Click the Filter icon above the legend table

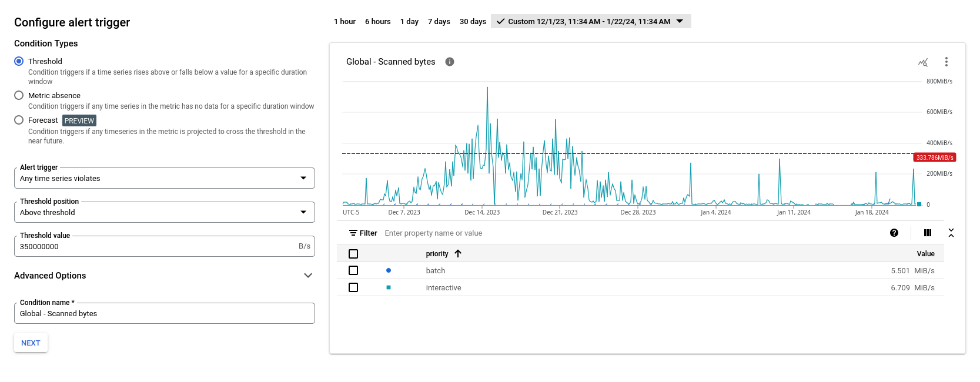tap(353, 233)
